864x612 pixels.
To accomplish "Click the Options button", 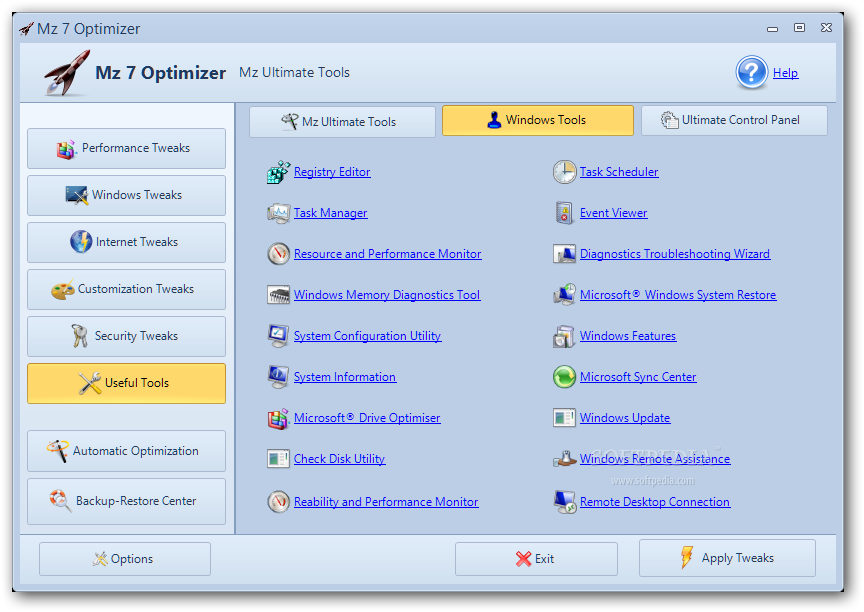I will (125, 559).
